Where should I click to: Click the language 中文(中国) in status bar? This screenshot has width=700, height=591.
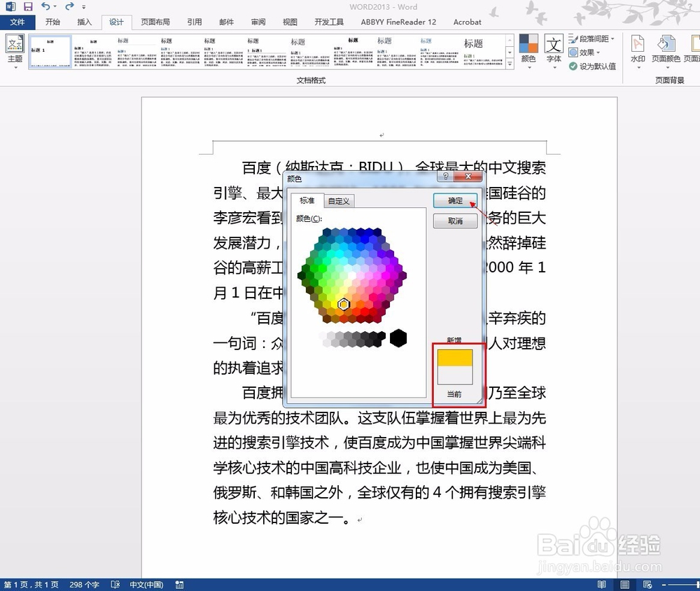click(146, 585)
